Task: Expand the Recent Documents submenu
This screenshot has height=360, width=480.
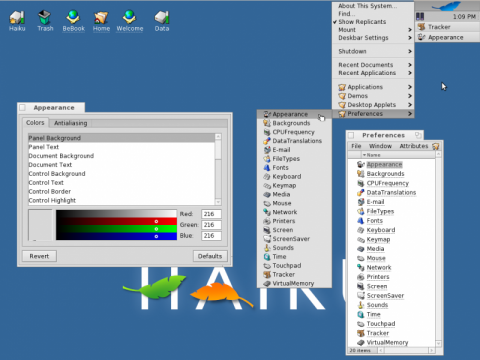Action: [373, 65]
